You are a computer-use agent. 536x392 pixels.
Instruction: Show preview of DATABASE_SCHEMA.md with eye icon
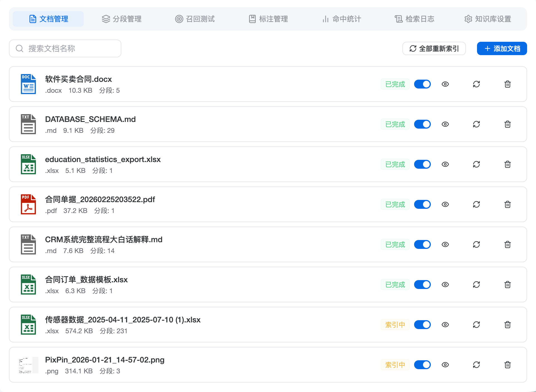(445, 124)
